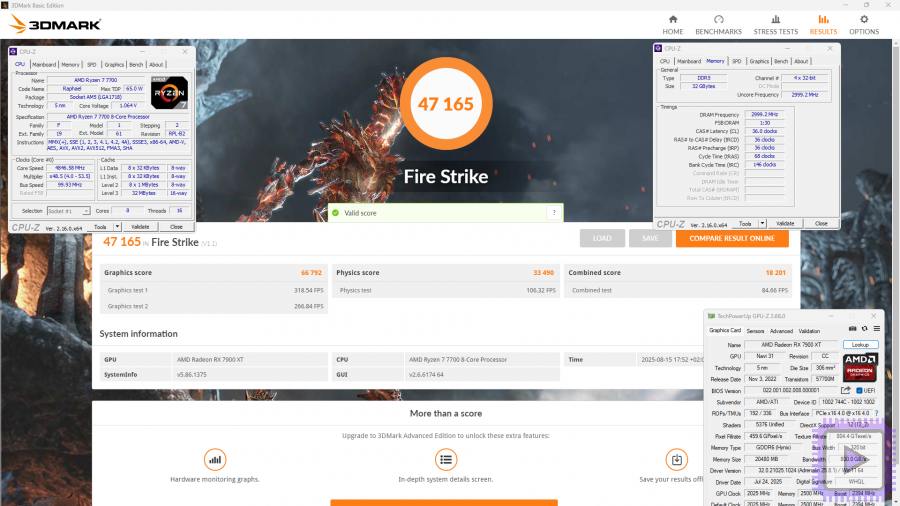Viewport: 900px width, 506px height.
Task: Click DRAM Frequency value 2999.2 MHz
Action: [x=763, y=115]
